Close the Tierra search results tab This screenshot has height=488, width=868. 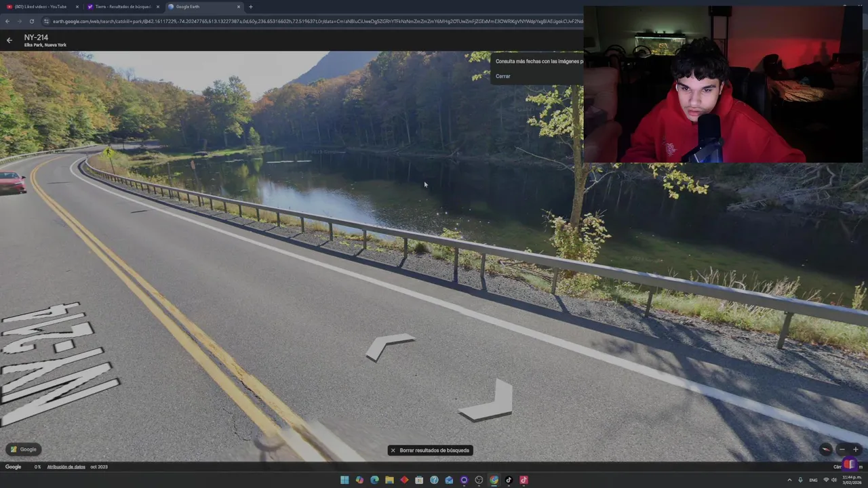coord(157,7)
